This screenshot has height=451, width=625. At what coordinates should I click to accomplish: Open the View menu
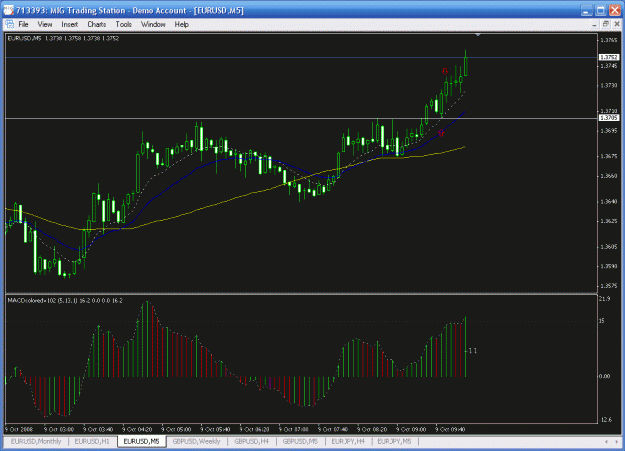(45, 24)
